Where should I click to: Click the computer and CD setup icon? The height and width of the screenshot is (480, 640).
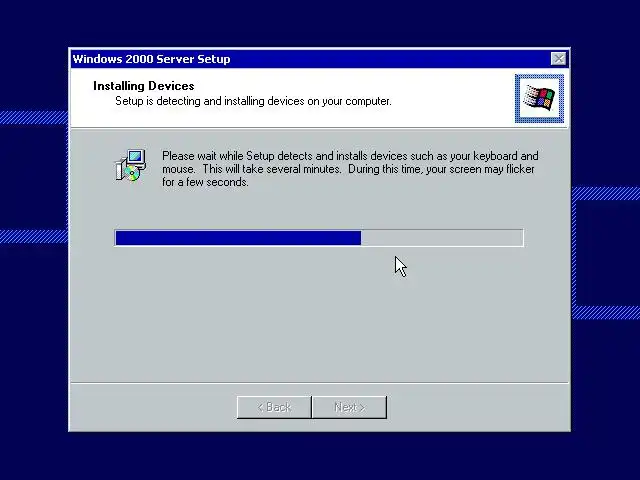pos(130,165)
